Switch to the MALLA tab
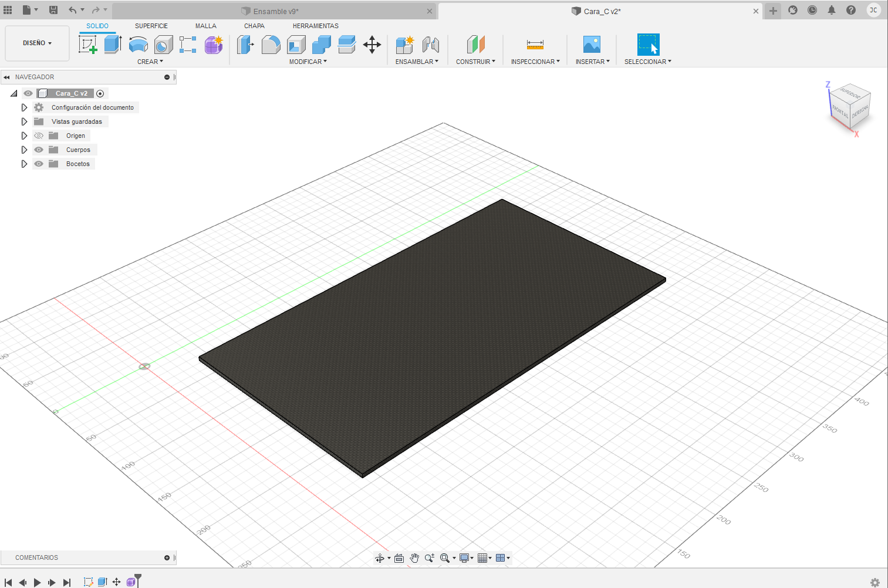The image size is (888, 588). point(206,26)
